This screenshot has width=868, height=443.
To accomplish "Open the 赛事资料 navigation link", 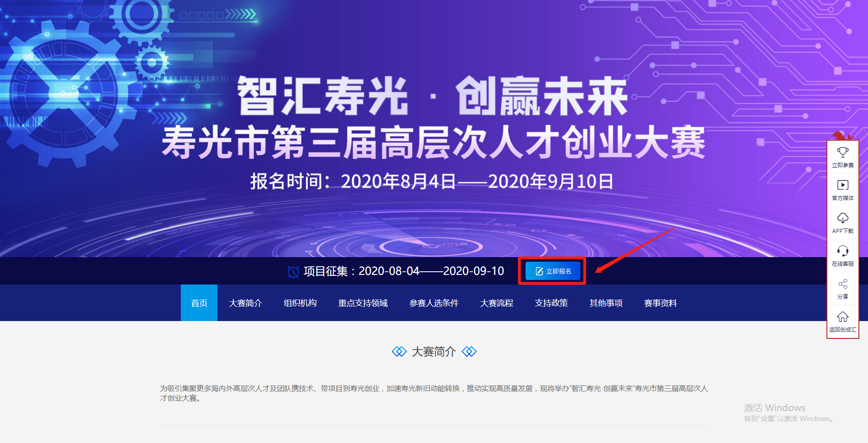I will (x=660, y=303).
